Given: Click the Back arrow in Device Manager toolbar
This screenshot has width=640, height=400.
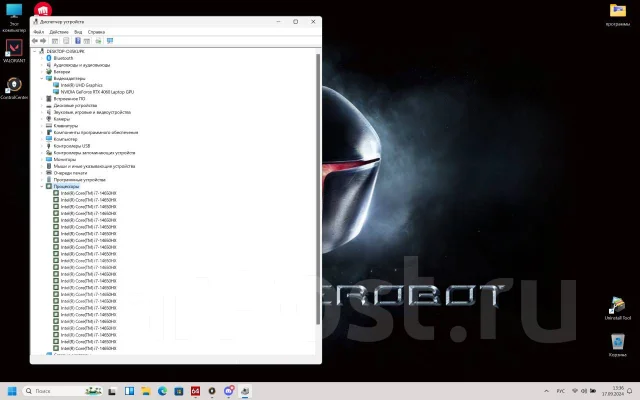Looking at the screenshot, I should point(35,41).
